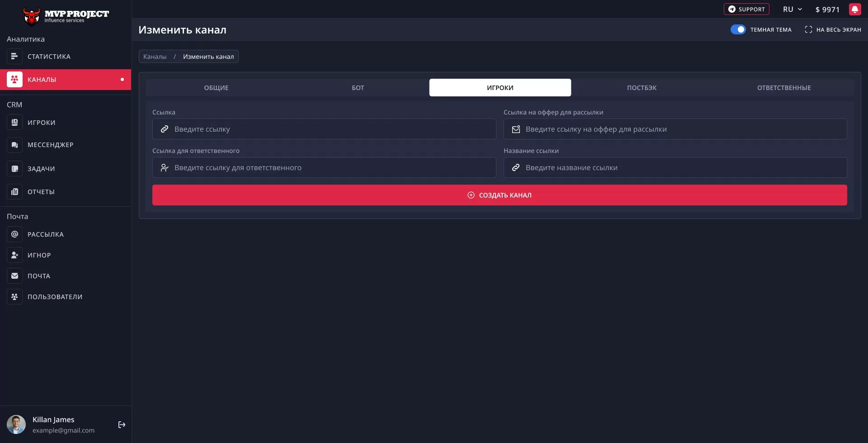Toggle the Темная тема switch
Screen dimensions: 868x443
click(x=738, y=30)
